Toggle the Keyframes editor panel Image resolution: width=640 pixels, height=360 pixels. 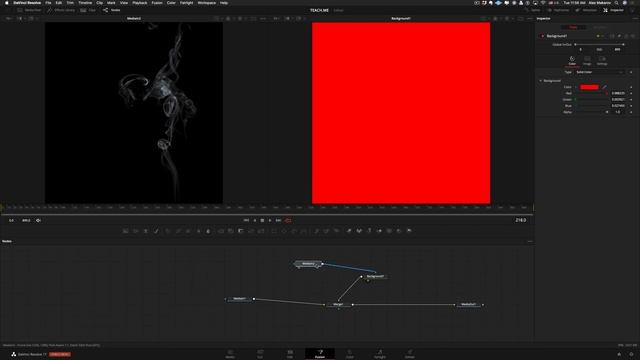(x=558, y=10)
